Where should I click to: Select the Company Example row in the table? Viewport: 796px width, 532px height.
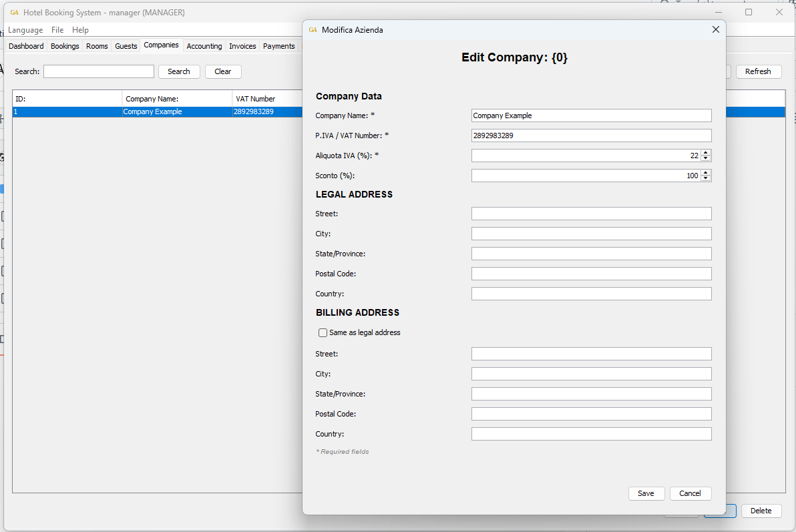point(152,112)
